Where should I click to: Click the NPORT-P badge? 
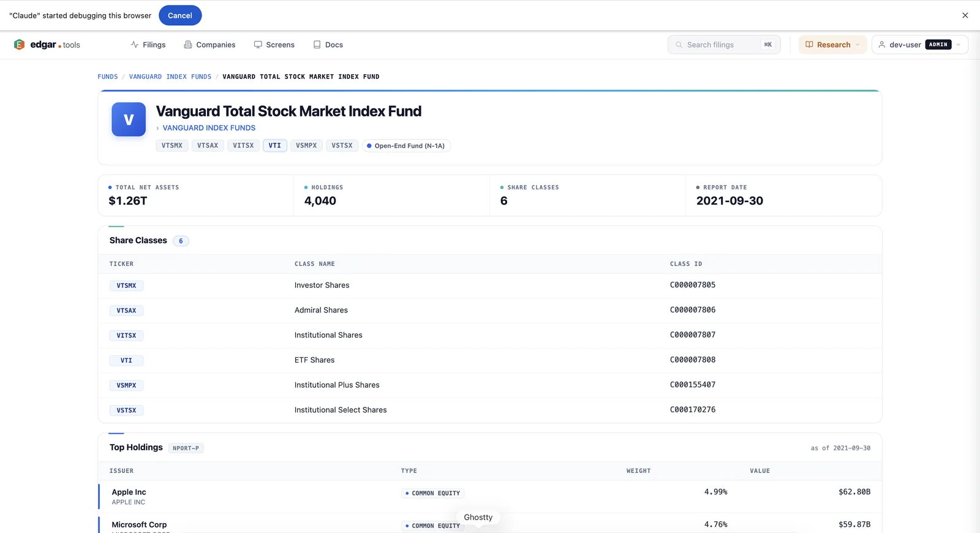(186, 448)
